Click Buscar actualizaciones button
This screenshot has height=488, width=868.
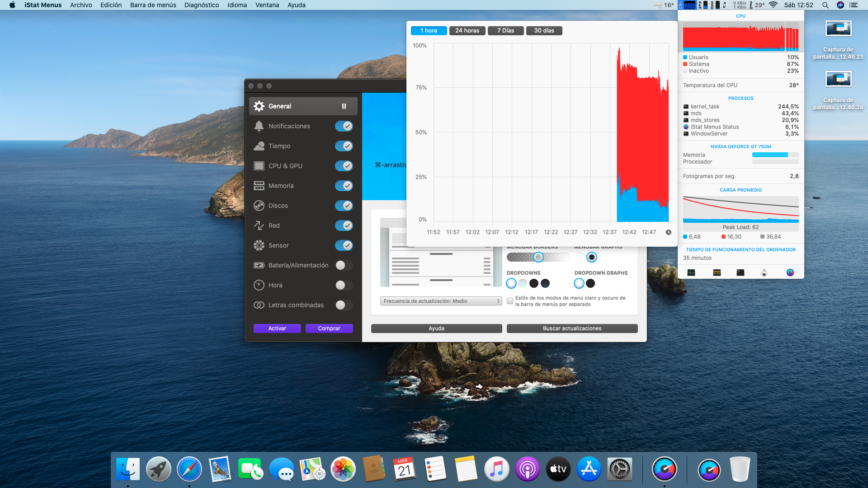(572, 328)
